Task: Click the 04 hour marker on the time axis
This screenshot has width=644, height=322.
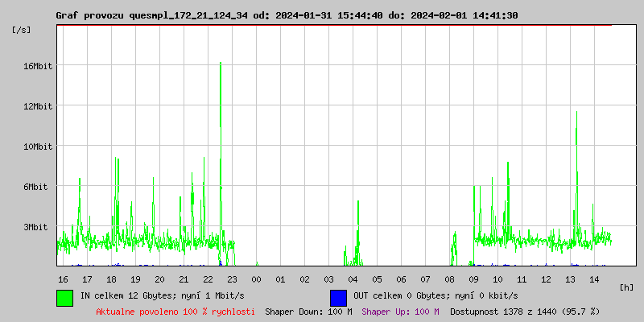Action: [353, 279]
